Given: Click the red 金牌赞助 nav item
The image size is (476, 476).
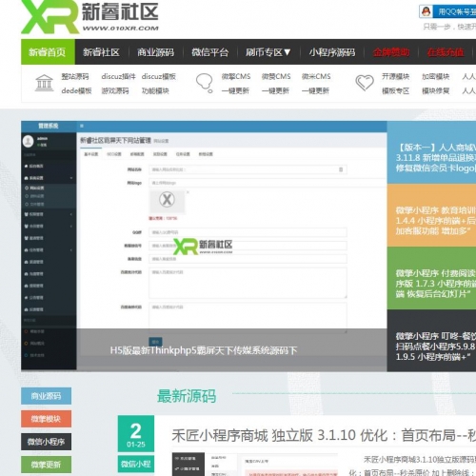Looking at the screenshot, I should [391, 52].
